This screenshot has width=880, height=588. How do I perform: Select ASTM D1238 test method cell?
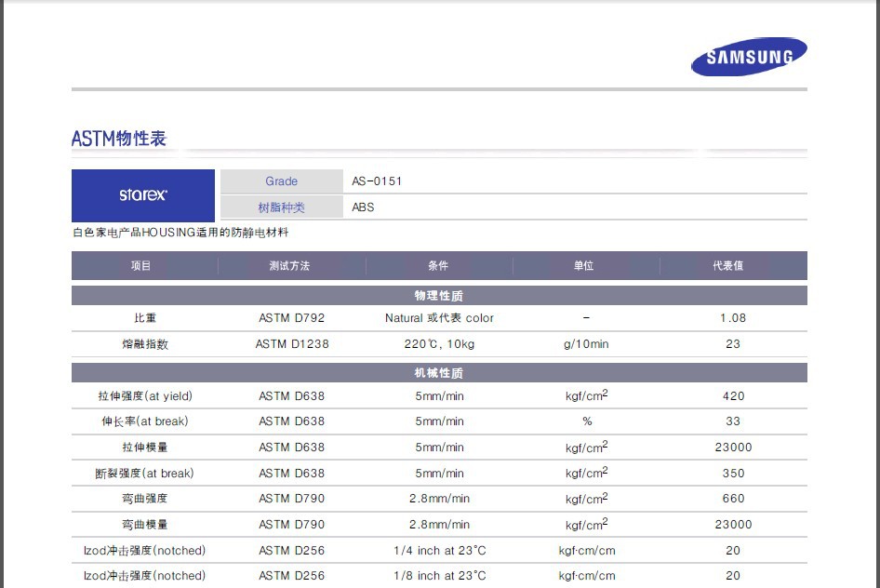pos(292,344)
